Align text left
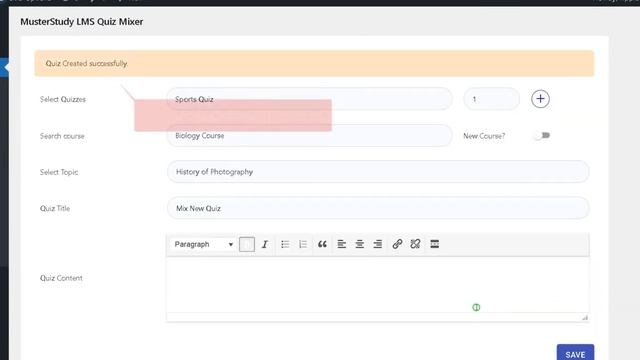Image resolution: width=640 pixels, height=360 pixels. tap(342, 244)
